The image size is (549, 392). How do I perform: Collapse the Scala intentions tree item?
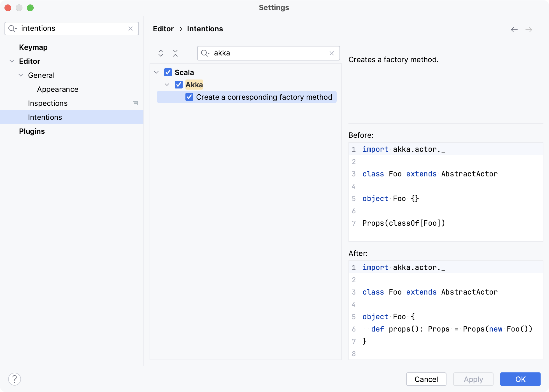(157, 73)
